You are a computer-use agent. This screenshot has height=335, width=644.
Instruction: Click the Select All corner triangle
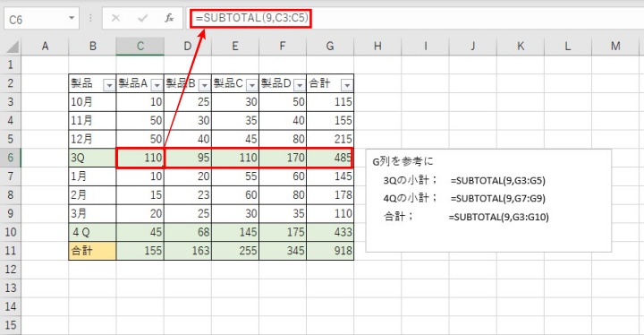[13, 47]
